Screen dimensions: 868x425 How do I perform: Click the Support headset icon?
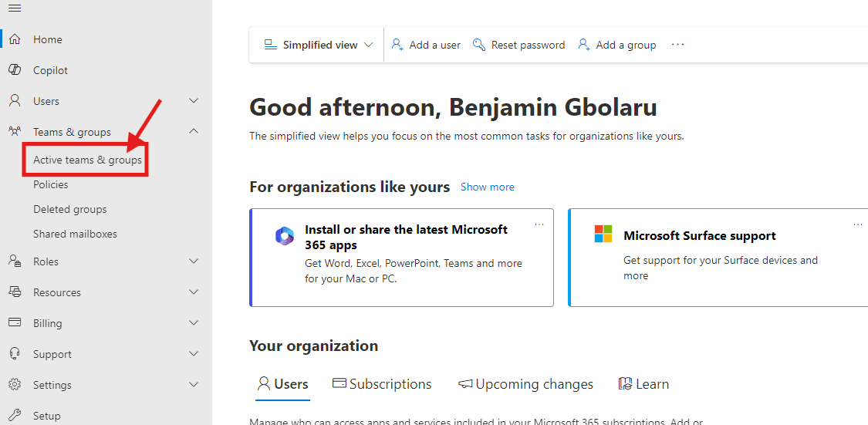pyautogui.click(x=15, y=354)
